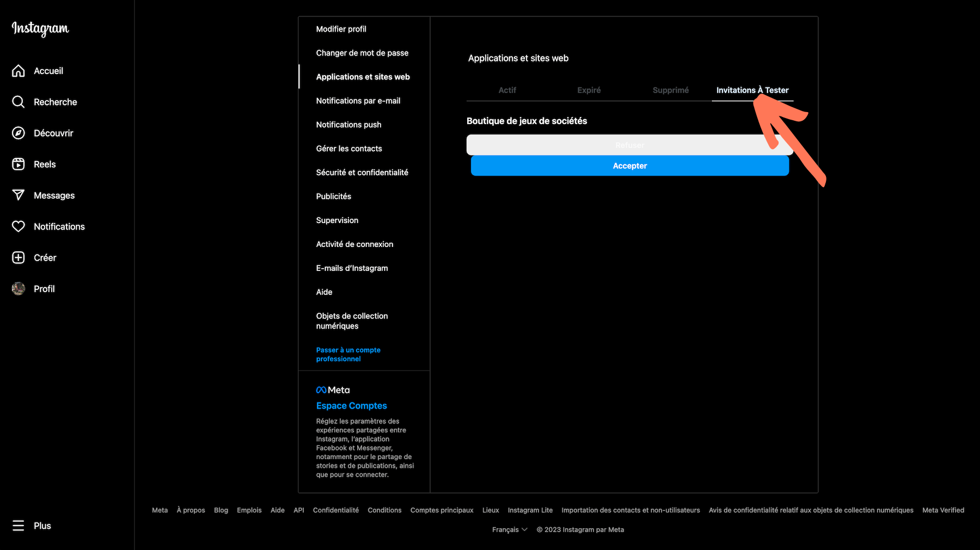Viewport: 980px width, 550px height.
Task: Open Sécurité et confidentialité settings
Action: click(362, 172)
